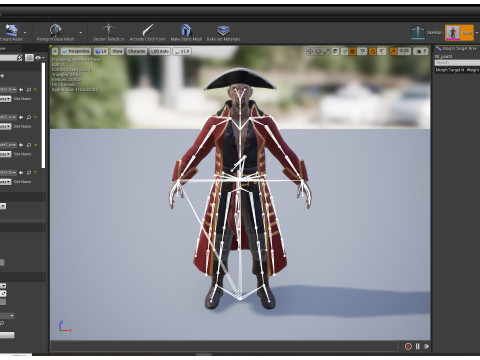Open the rotation snap 5° dropdown
This screenshot has height=360, width=480.
(382, 51)
